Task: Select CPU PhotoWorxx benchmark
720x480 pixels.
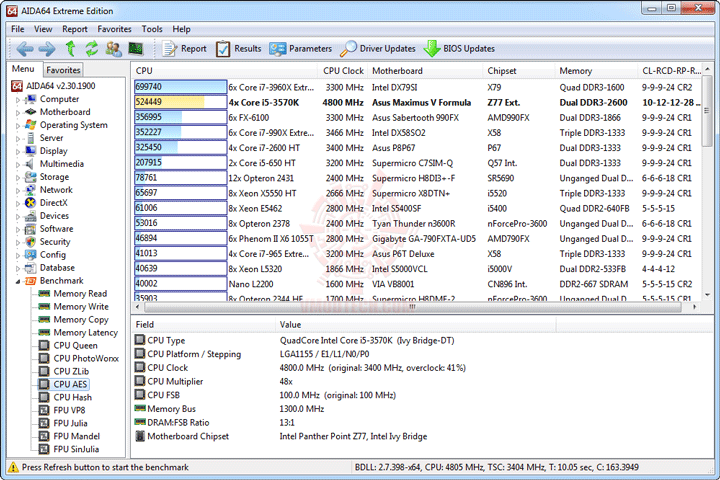Action: click(86, 358)
